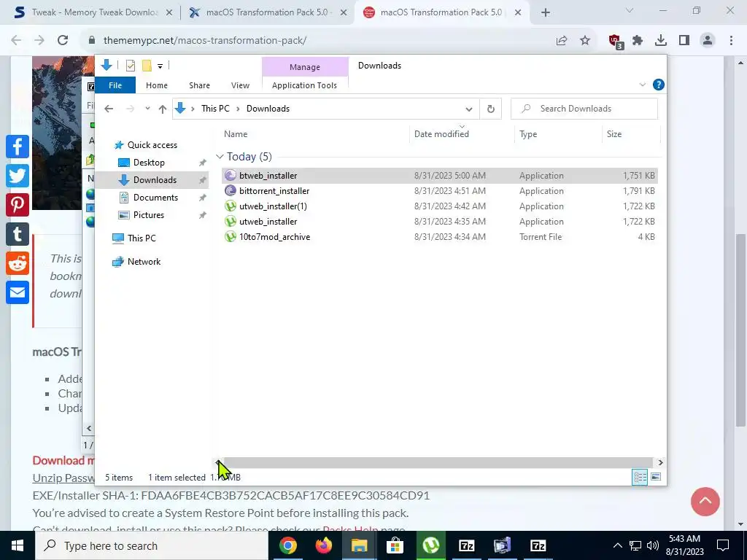
Task: Open Microsoft Store from taskbar
Action: click(x=395, y=545)
